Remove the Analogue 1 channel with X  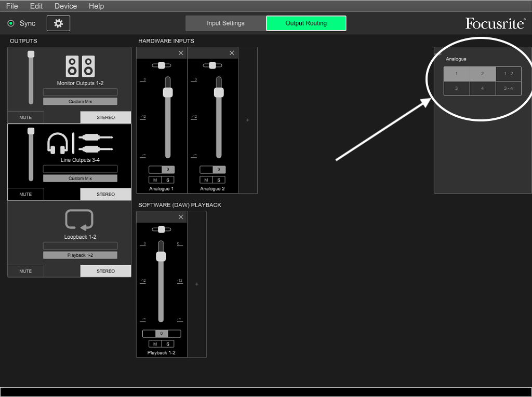[181, 53]
